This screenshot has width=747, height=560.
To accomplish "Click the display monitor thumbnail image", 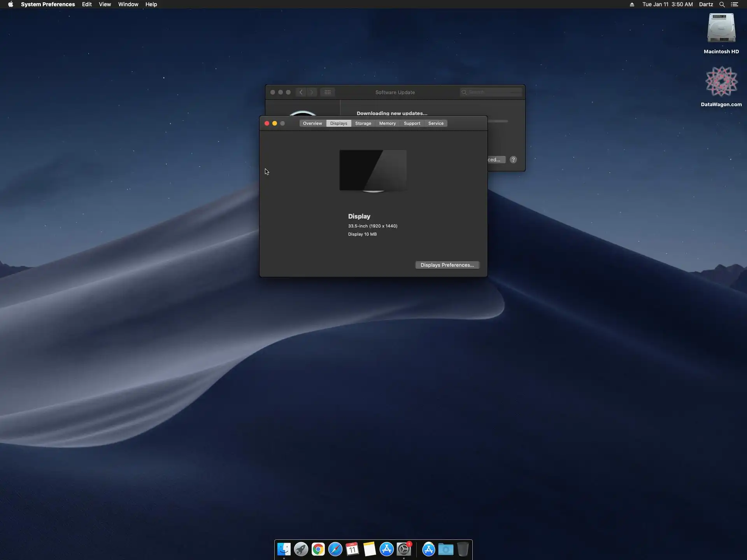I will tap(373, 171).
